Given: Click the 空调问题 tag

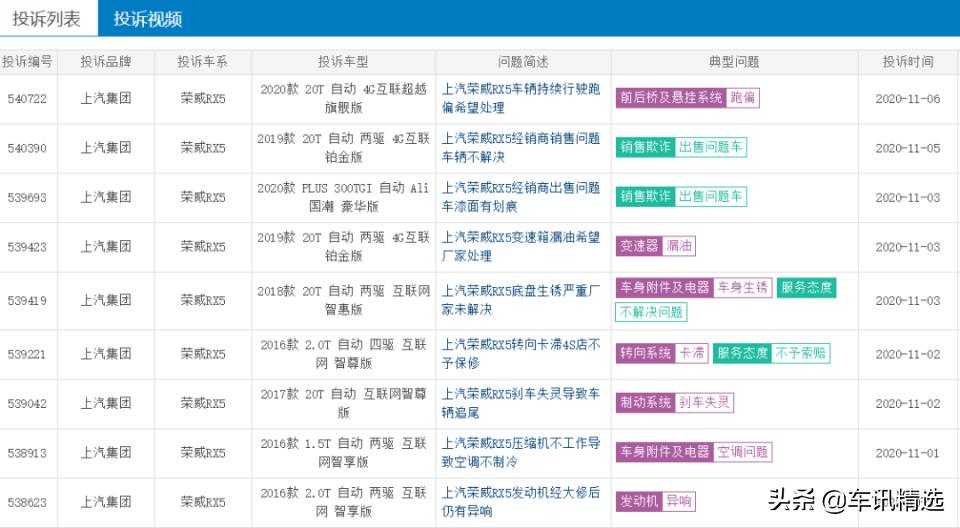Looking at the screenshot, I should (x=743, y=452).
